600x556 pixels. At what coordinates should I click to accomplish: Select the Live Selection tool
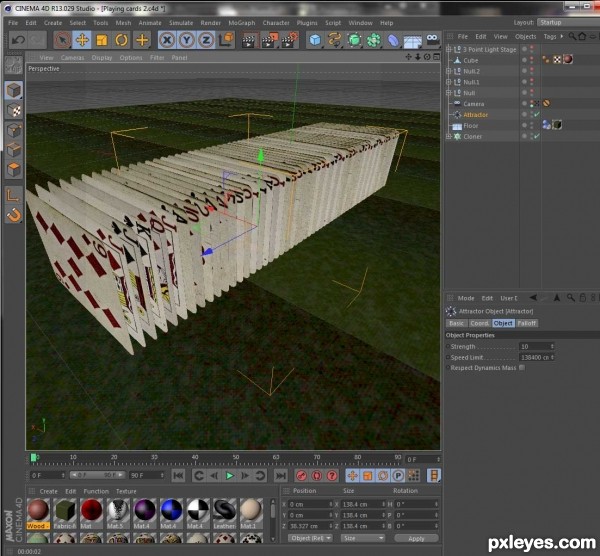coord(62,40)
